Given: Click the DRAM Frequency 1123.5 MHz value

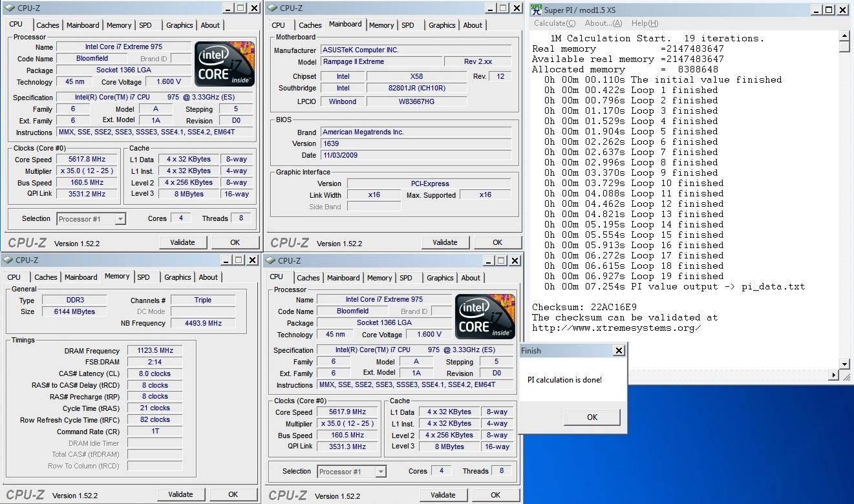Looking at the screenshot, I should coord(155,351).
